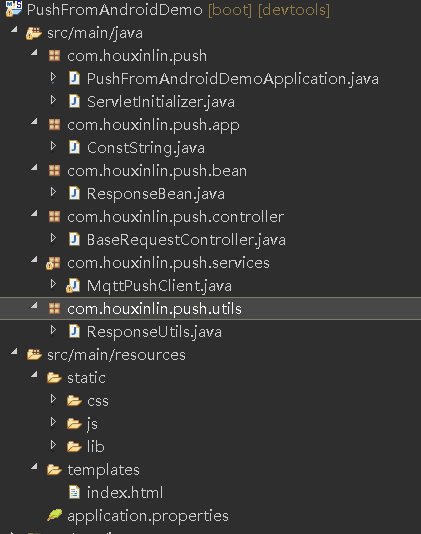Collapse the templates folder

tap(34, 467)
